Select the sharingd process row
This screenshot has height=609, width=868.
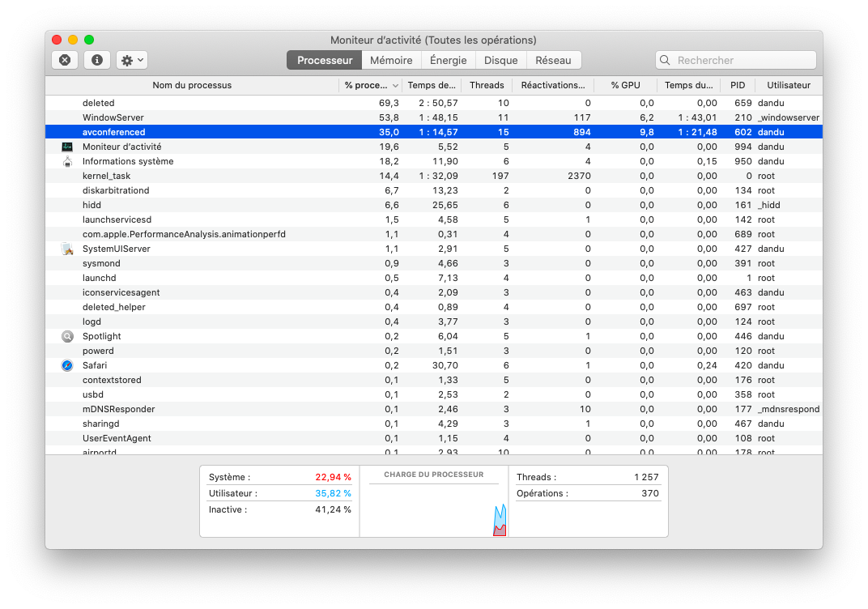[x=434, y=424]
